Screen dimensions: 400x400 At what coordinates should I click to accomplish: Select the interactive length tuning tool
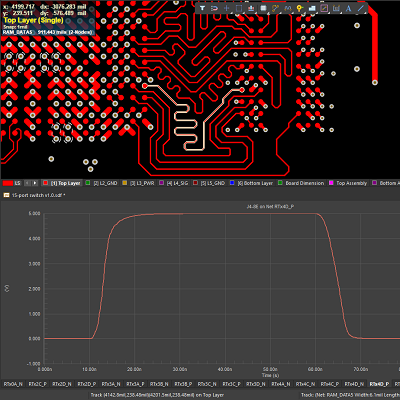tap(287, 8)
